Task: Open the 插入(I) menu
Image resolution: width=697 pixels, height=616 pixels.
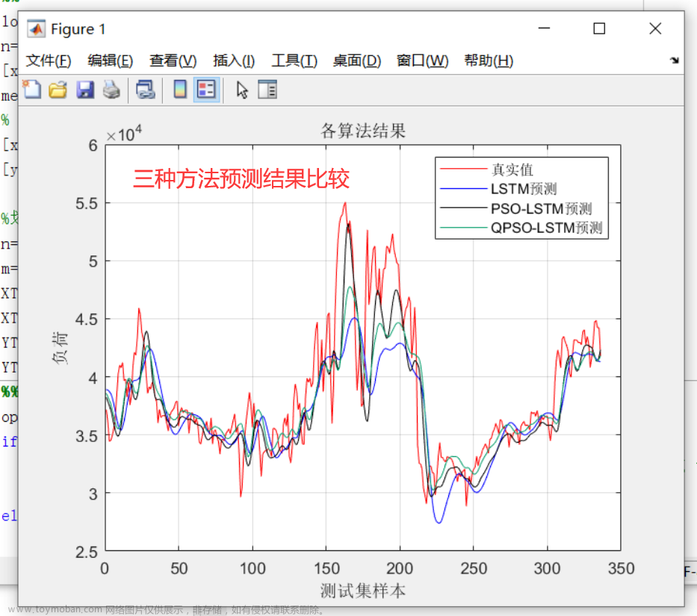Action: point(234,60)
